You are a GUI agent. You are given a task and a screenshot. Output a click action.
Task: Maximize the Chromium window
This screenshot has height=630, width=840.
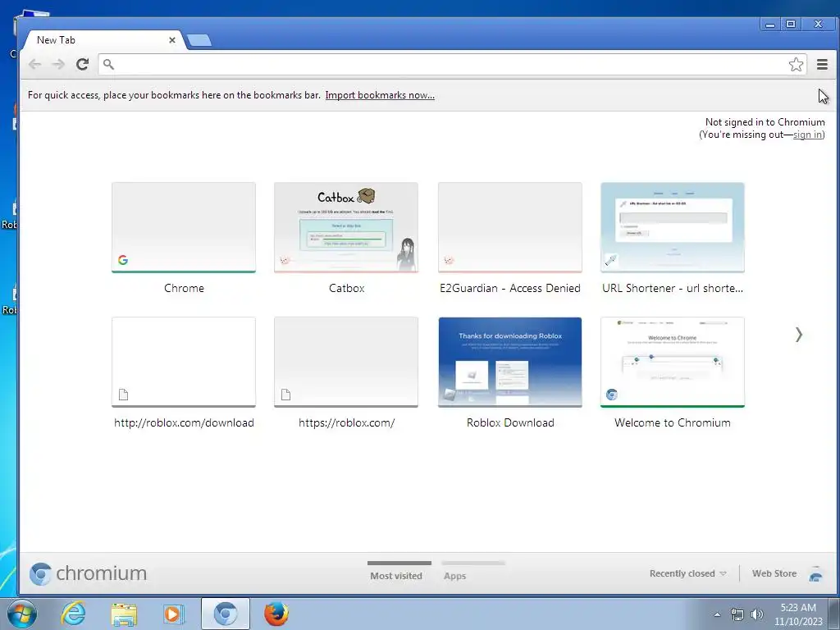pyautogui.click(x=791, y=24)
